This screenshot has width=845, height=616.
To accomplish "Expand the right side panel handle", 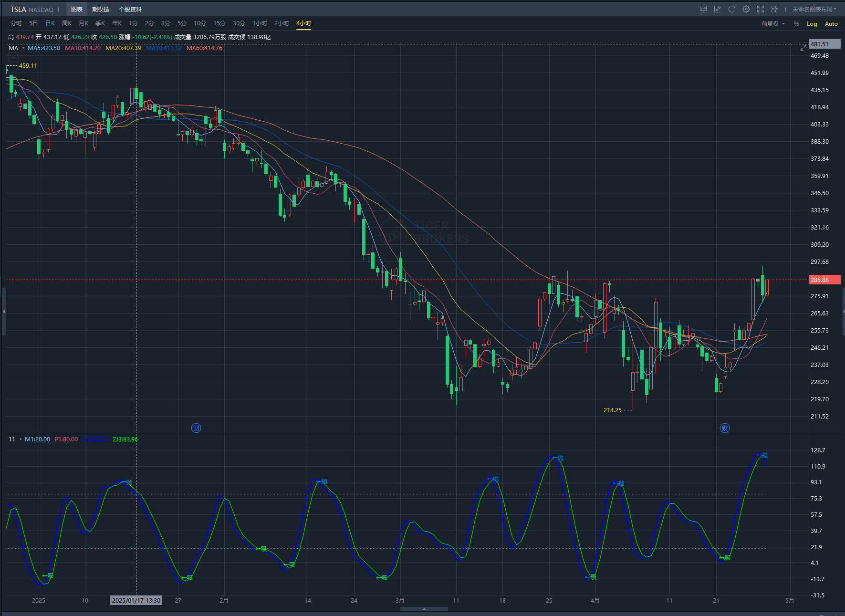I will click(843, 311).
